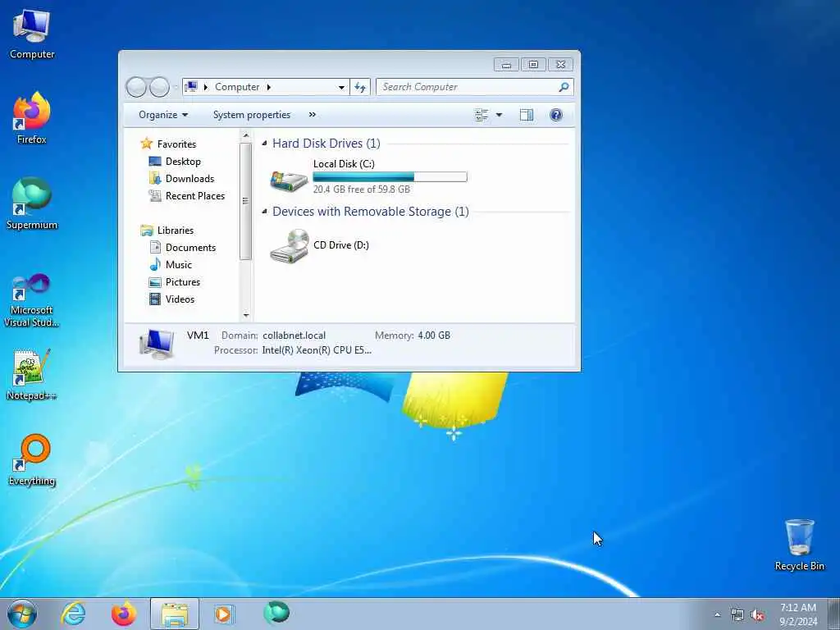
Task: Open the Windows Start menu orb
Action: pos(22,614)
